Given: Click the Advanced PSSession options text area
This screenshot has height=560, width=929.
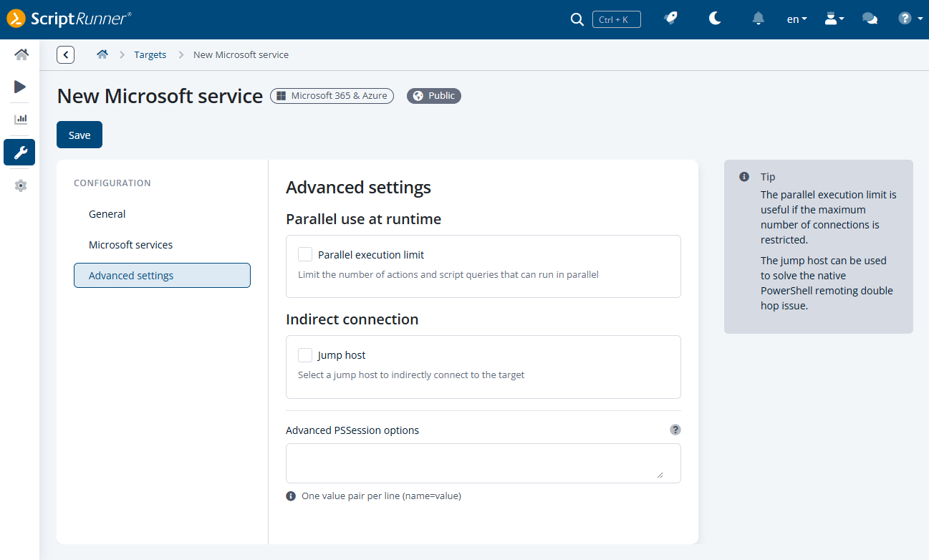Looking at the screenshot, I should pyautogui.click(x=483, y=463).
